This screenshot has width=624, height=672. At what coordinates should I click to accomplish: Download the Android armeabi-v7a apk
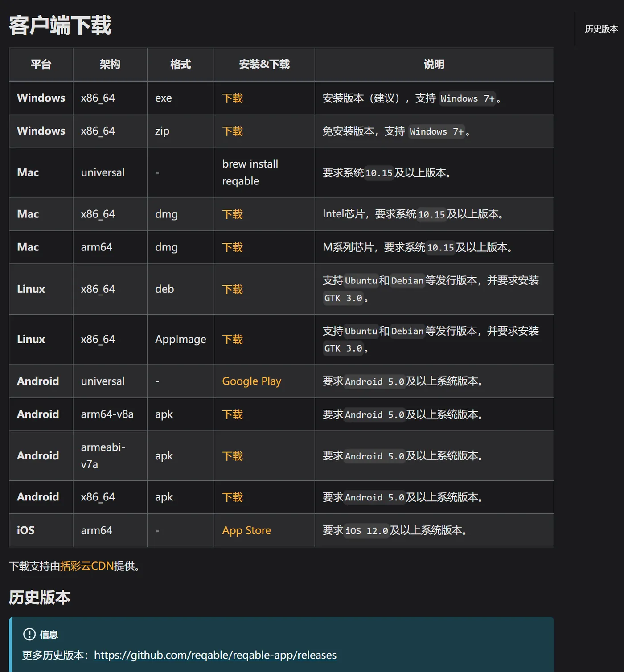232,456
